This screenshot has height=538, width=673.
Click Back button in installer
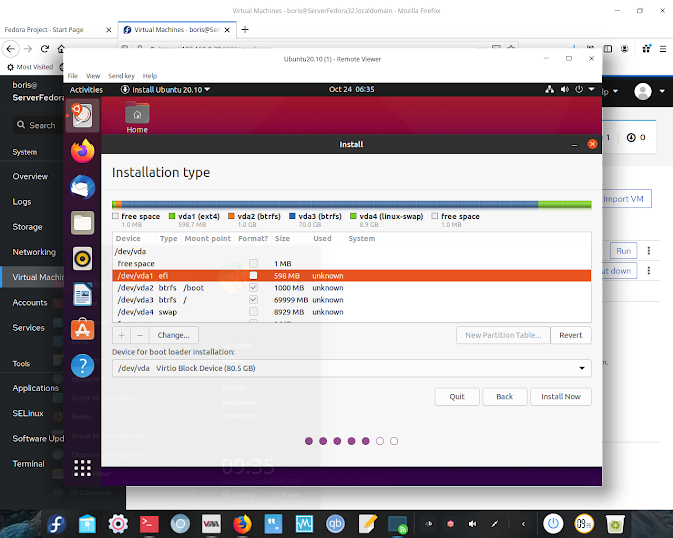[x=504, y=396]
